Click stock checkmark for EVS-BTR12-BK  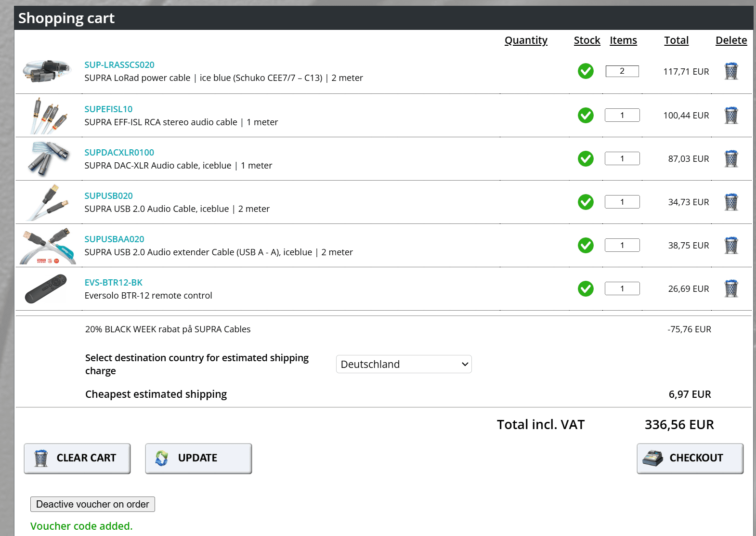[x=586, y=289]
